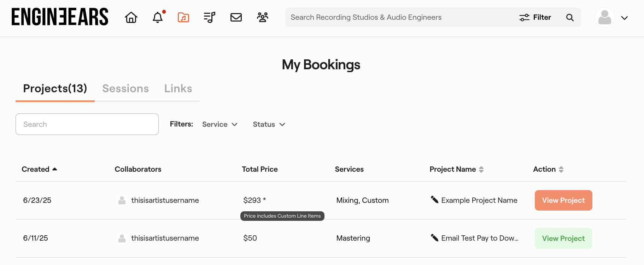
Task: Click the magnifying glass search icon
Action: click(x=570, y=17)
